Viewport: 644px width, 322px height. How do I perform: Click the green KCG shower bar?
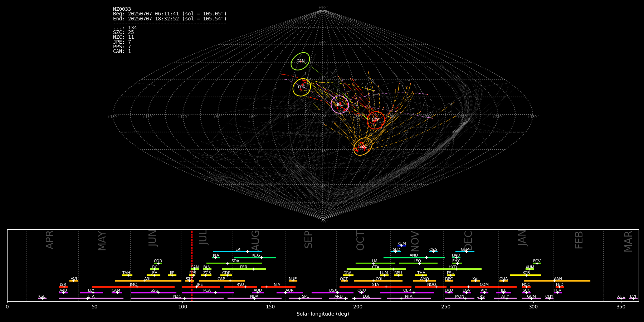click(255, 257)
